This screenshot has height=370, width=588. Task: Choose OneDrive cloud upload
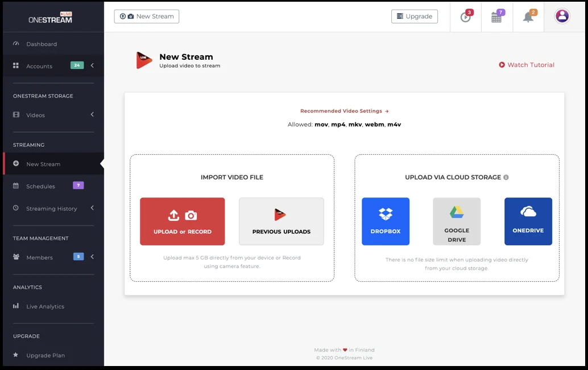(x=528, y=221)
